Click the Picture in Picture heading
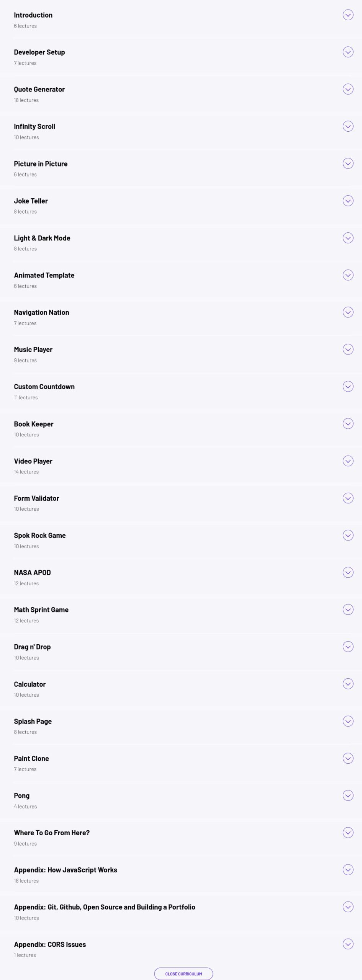The image size is (362, 980). (x=41, y=164)
